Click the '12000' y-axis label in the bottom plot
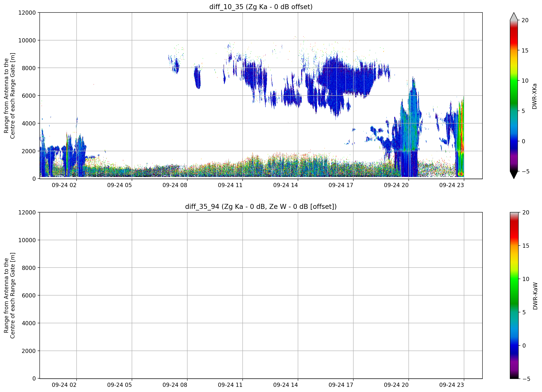The width and height of the screenshot is (542, 392). click(27, 212)
